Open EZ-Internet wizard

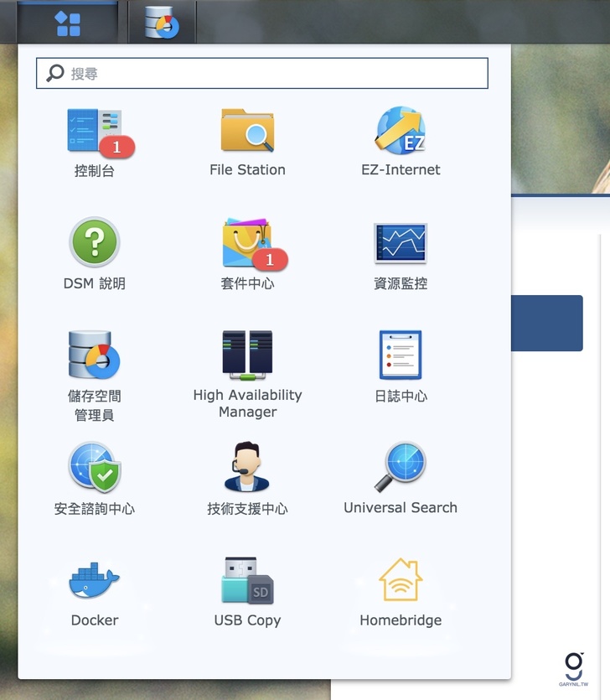coord(401,131)
